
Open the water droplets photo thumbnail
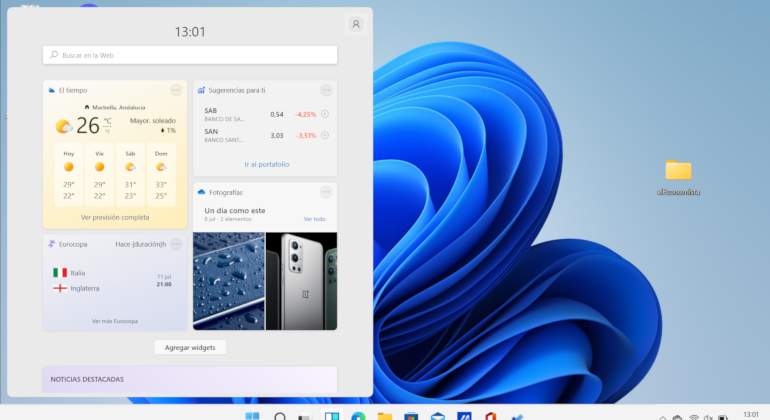tap(229, 281)
